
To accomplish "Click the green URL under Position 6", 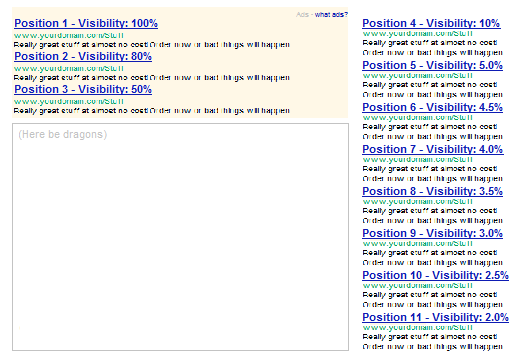I will point(418,118).
